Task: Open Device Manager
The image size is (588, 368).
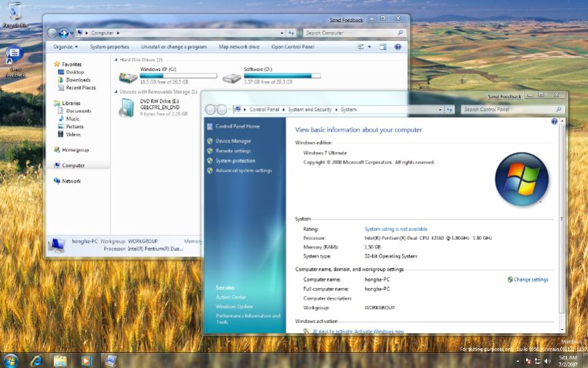Action: pyautogui.click(x=233, y=141)
